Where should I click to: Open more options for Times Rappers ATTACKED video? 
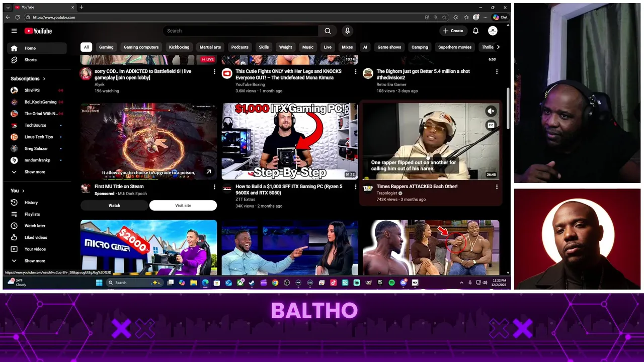click(x=497, y=187)
